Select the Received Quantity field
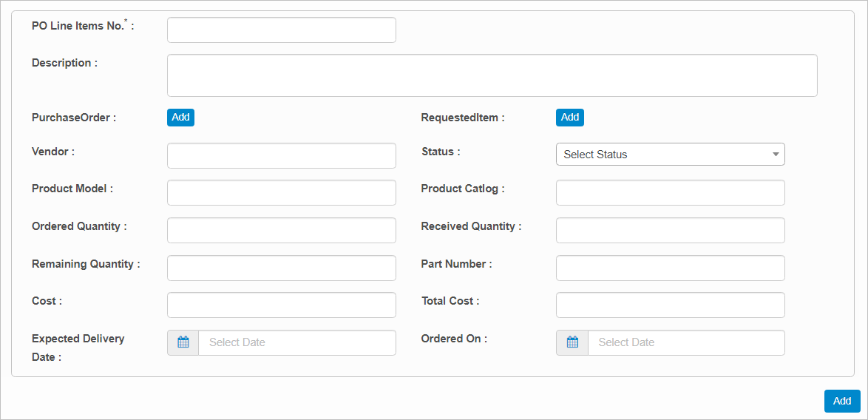The height and width of the screenshot is (420, 868). (x=670, y=231)
